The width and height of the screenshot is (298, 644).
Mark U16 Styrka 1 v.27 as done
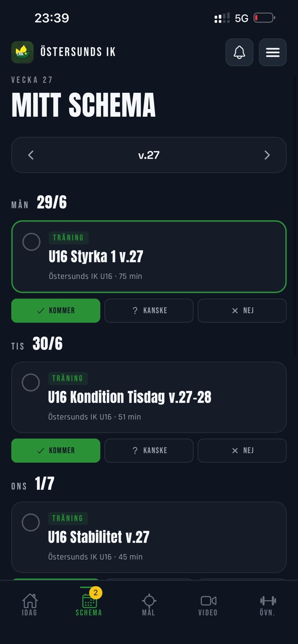click(31, 242)
